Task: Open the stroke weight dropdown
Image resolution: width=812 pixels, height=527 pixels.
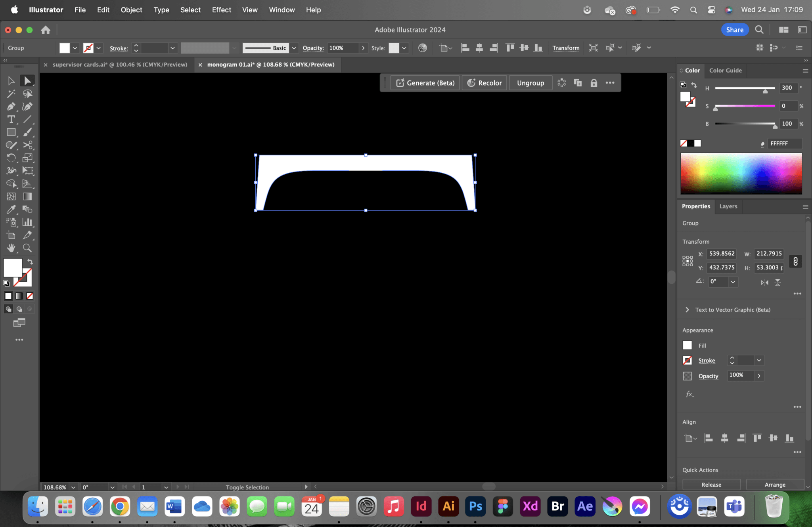Action: pyautogui.click(x=172, y=48)
